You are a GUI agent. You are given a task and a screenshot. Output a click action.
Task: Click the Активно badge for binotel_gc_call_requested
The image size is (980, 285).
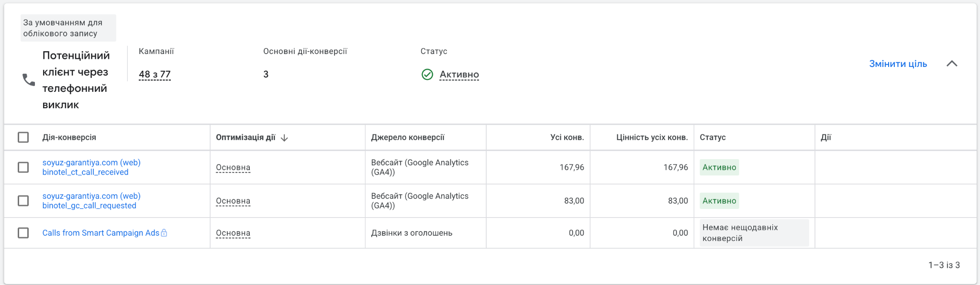click(x=719, y=201)
